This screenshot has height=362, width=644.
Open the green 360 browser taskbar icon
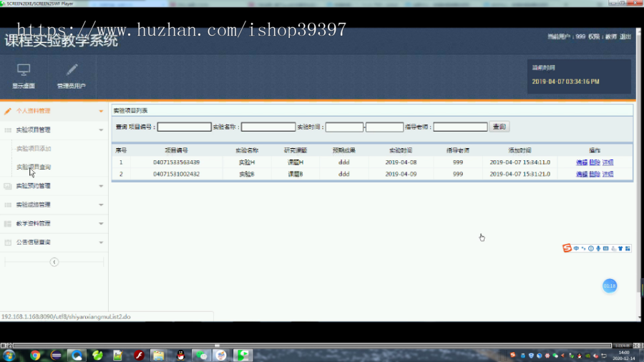[97, 356]
